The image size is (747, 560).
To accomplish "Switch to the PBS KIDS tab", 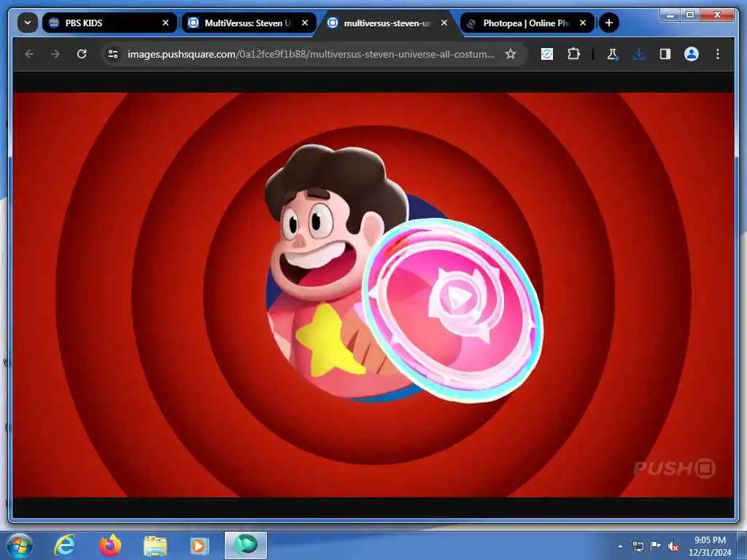I will pyautogui.click(x=109, y=23).
